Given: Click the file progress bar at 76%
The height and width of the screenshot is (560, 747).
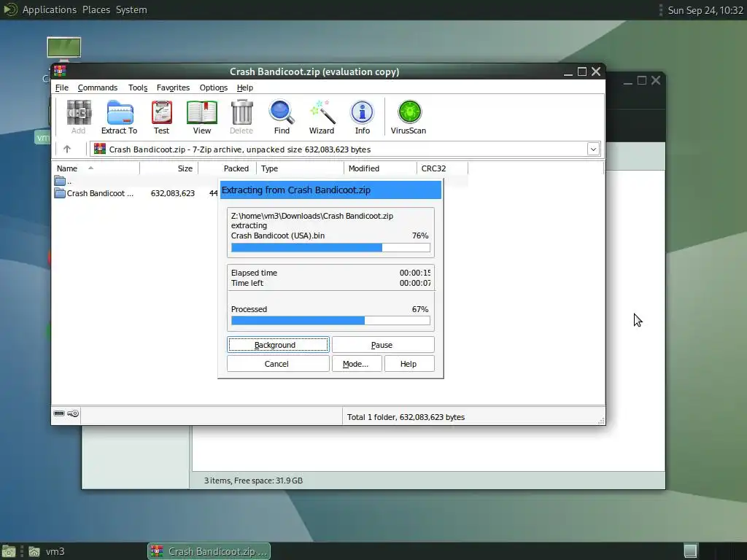Looking at the screenshot, I should 330,248.
